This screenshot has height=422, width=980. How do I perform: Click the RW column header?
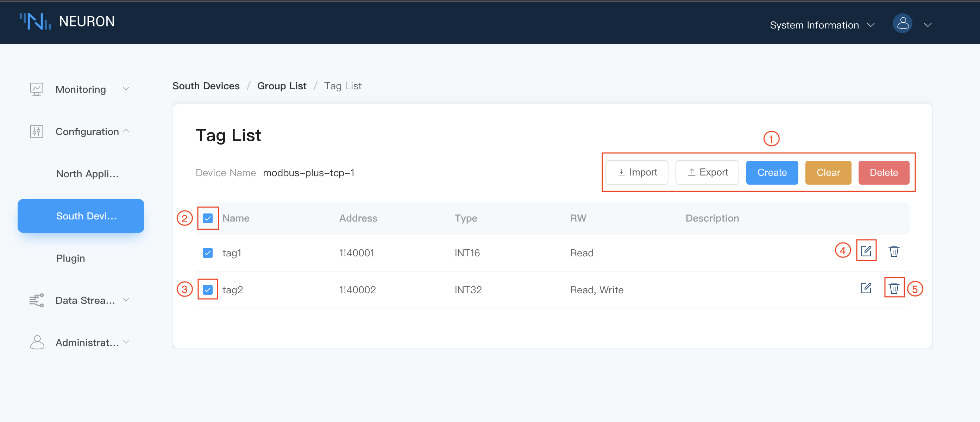click(x=578, y=218)
